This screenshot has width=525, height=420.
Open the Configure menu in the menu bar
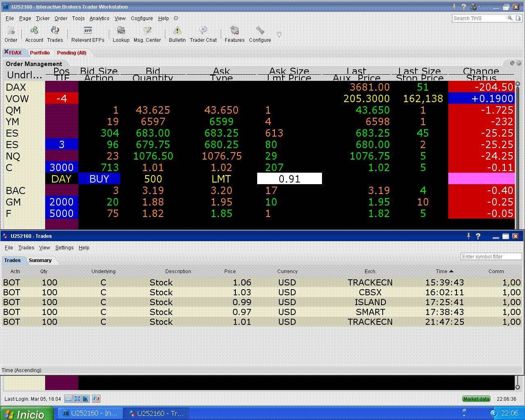pos(142,18)
